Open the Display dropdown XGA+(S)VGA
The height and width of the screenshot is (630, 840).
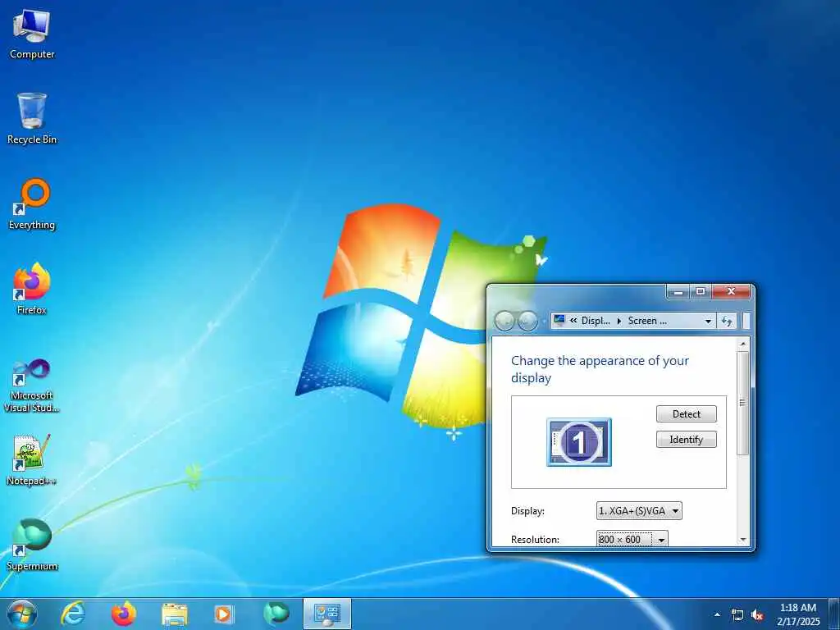(x=639, y=511)
